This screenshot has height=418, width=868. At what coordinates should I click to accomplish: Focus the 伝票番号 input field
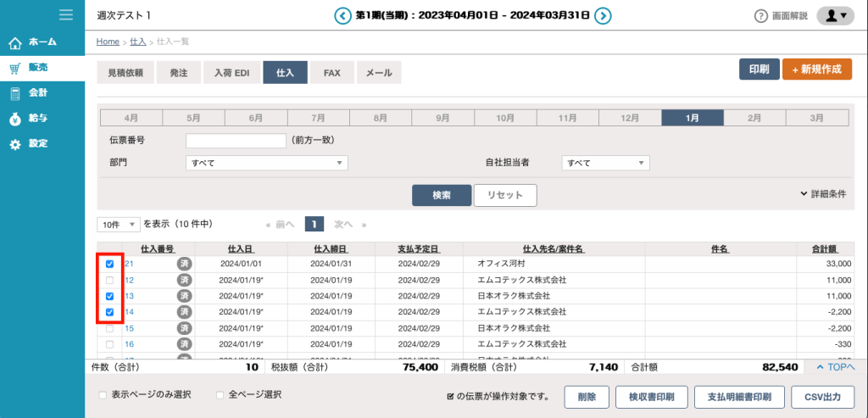pos(236,141)
